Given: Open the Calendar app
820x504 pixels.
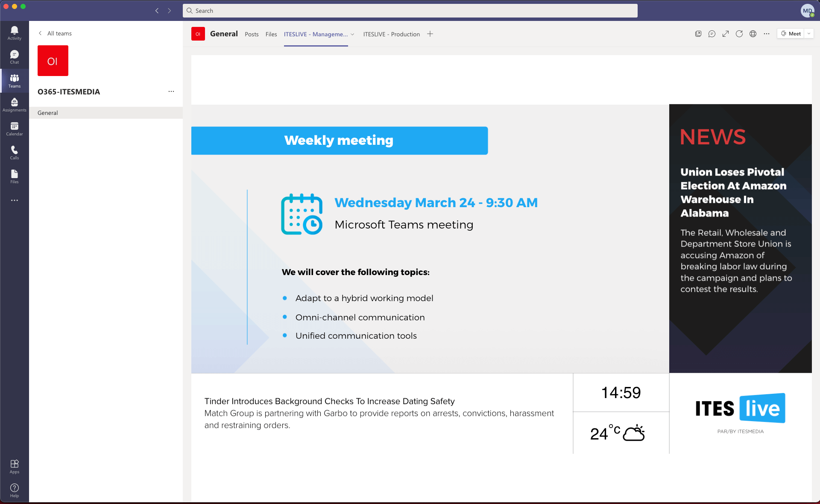Looking at the screenshot, I should click(15, 129).
